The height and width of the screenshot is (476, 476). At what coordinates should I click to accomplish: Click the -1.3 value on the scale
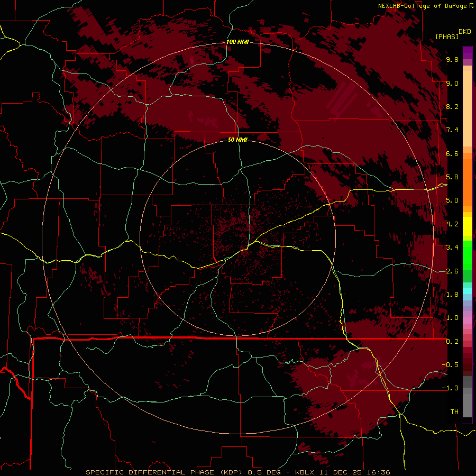coord(450,389)
